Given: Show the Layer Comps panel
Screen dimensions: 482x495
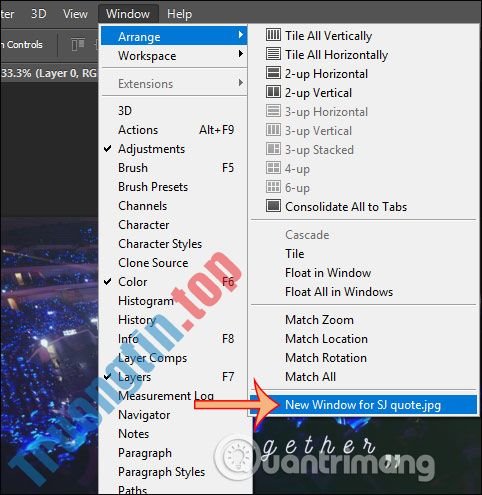Looking at the screenshot, I should point(153,358).
